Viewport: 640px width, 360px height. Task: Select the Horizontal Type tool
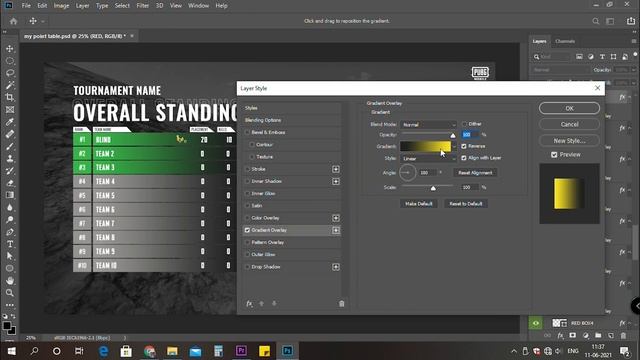(10, 244)
